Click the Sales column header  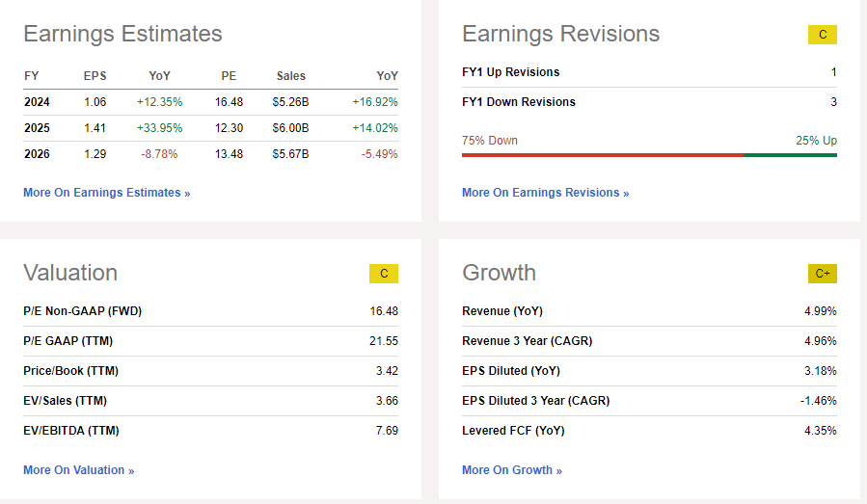290,76
